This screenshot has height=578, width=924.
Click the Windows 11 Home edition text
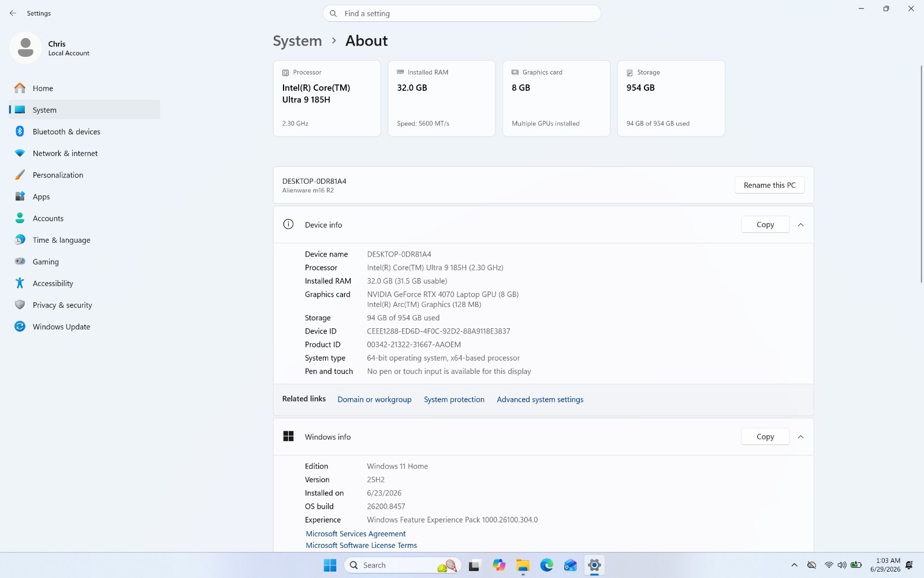[397, 466]
